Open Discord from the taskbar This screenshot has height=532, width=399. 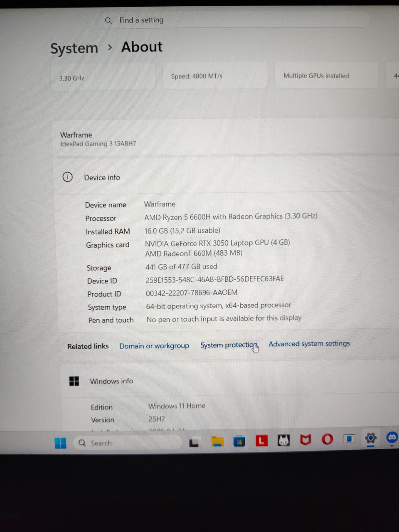[x=392, y=438]
